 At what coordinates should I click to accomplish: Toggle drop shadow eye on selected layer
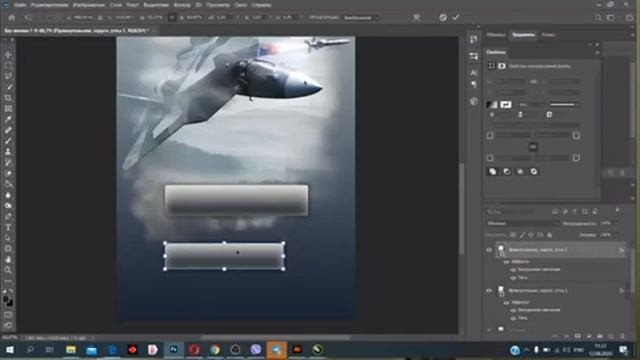pos(513,278)
